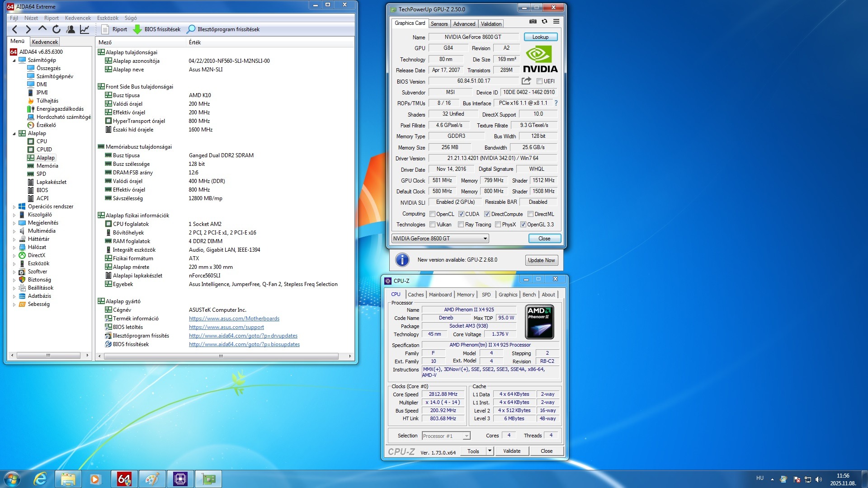Toggle the OpenCL checkbox
This screenshot has width=868, height=488.
point(433,214)
